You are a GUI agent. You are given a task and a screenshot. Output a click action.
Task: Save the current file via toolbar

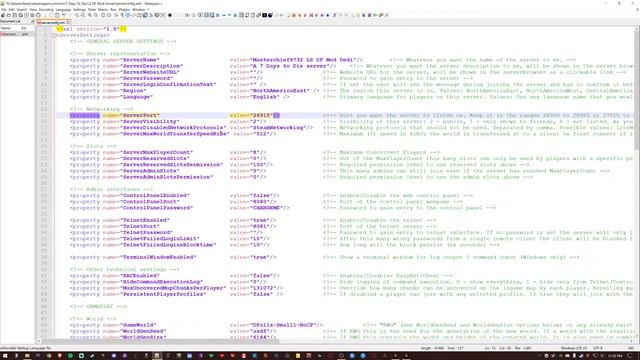[x=15, y=15]
